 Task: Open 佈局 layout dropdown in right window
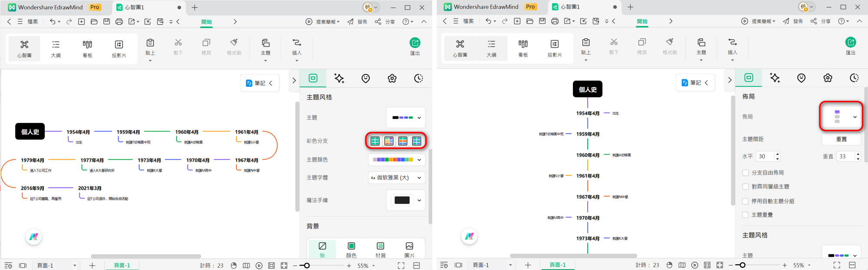point(841,116)
